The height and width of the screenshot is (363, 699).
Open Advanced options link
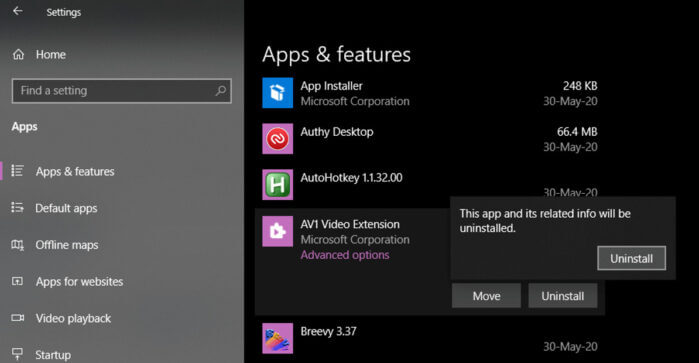(345, 255)
